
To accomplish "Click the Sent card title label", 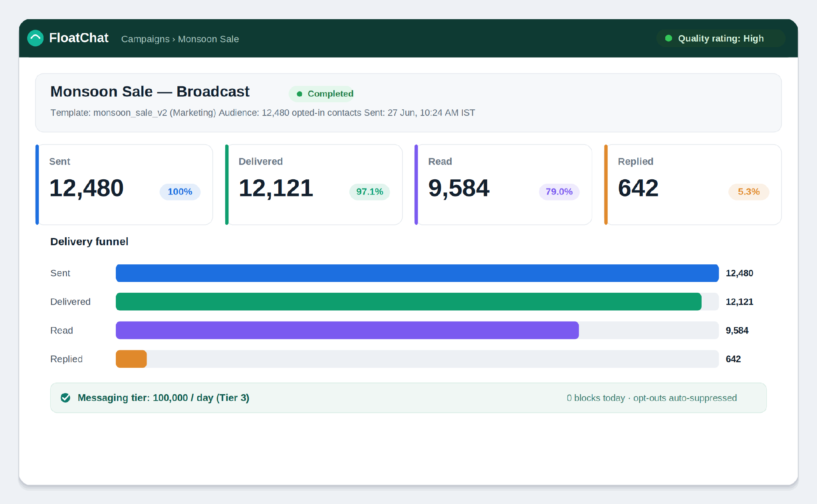I will 59,161.
